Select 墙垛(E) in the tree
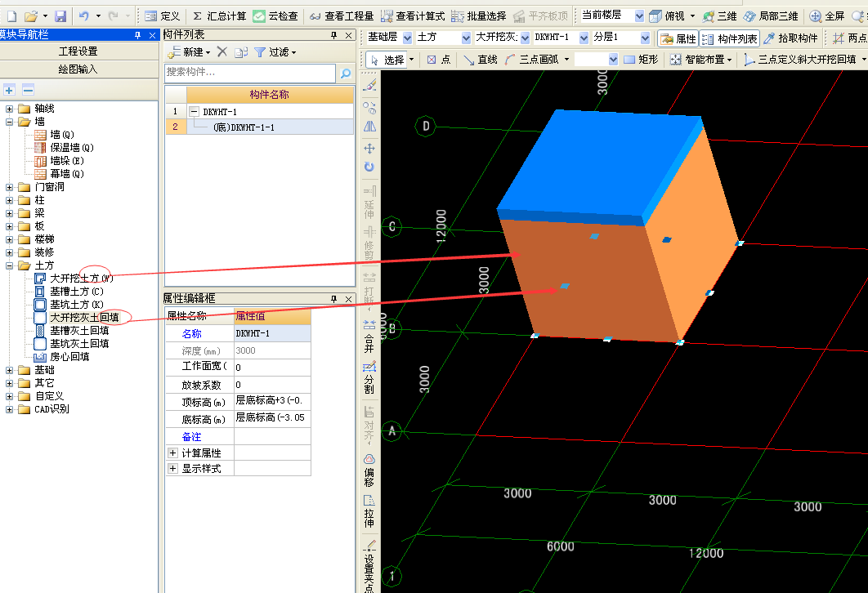The image size is (868, 593). coord(59,161)
